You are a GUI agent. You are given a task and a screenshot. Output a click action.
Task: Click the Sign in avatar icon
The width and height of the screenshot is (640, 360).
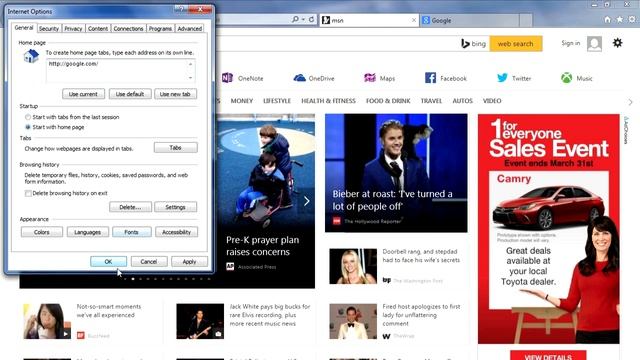click(594, 43)
